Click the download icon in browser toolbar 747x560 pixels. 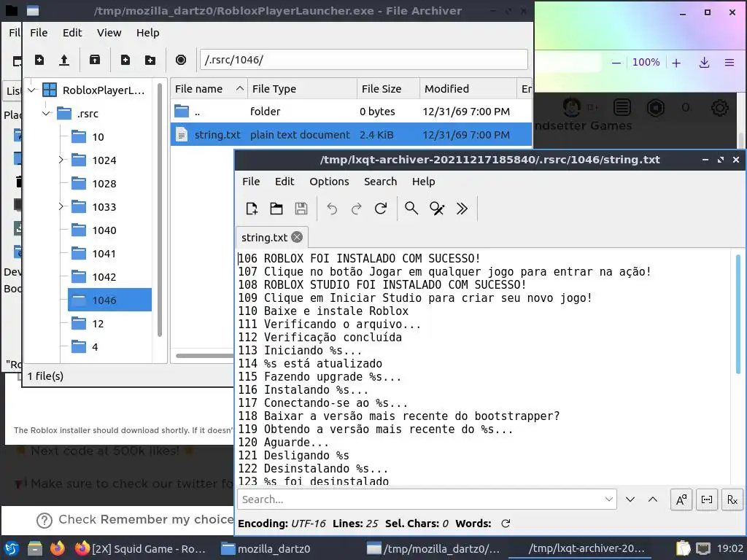(704, 63)
